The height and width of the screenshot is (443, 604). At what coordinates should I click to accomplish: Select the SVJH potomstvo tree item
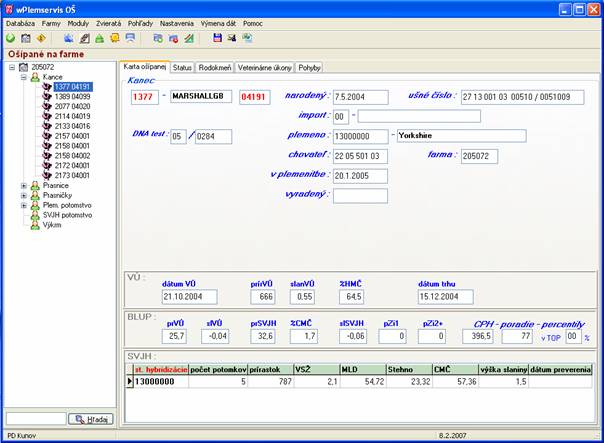pyautogui.click(x=67, y=215)
